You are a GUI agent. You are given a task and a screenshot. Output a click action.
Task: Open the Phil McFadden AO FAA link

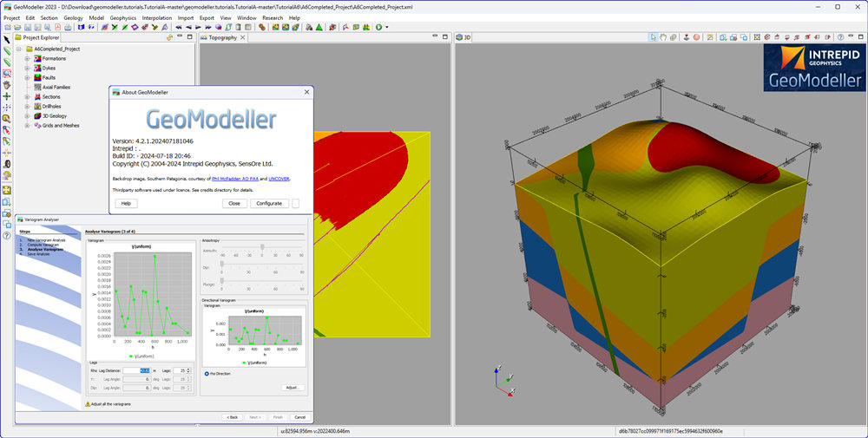pyautogui.click(x=234, y=179)
